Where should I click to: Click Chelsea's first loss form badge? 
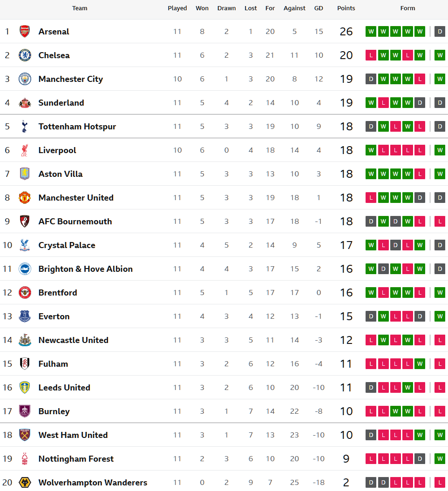[371, 55]
